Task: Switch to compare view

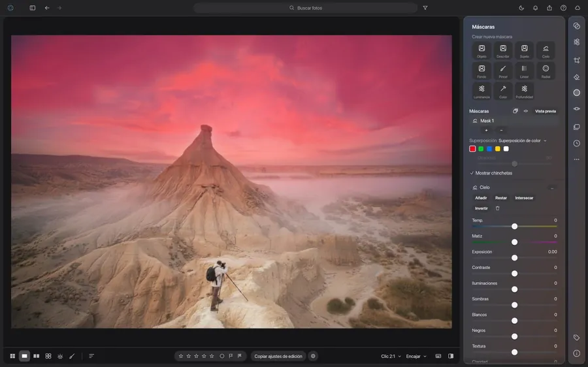Action: [x=37, y=356]
